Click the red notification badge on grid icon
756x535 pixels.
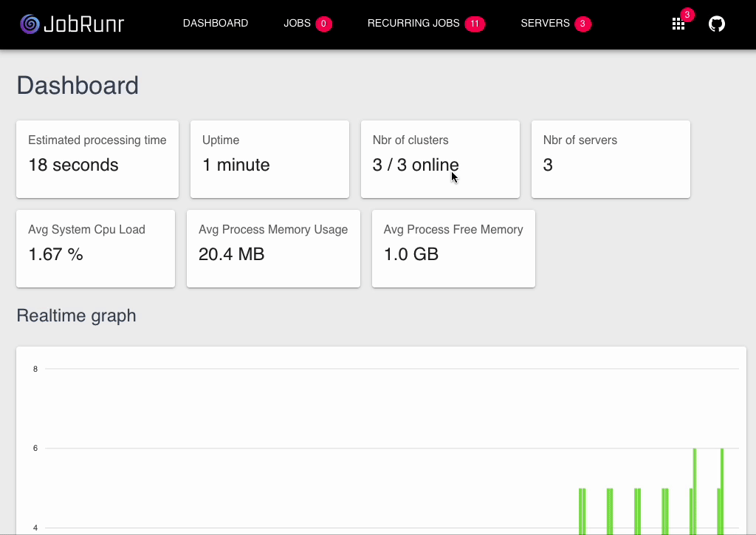point(687,15)
